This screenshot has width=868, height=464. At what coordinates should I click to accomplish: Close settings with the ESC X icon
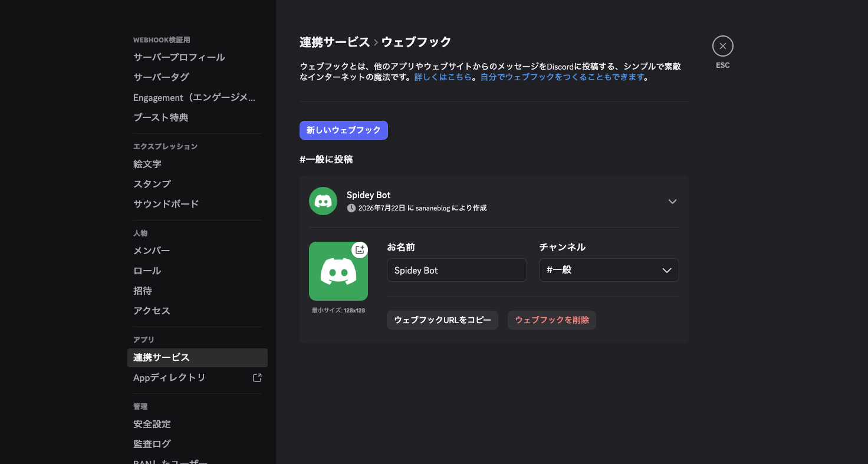(x=722, y=46)
